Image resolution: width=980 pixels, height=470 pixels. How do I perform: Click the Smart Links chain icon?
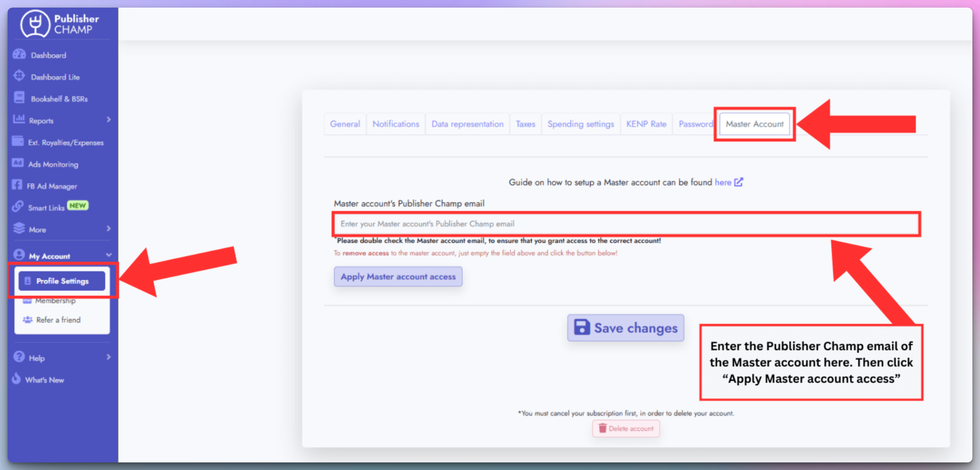point(17,207)
